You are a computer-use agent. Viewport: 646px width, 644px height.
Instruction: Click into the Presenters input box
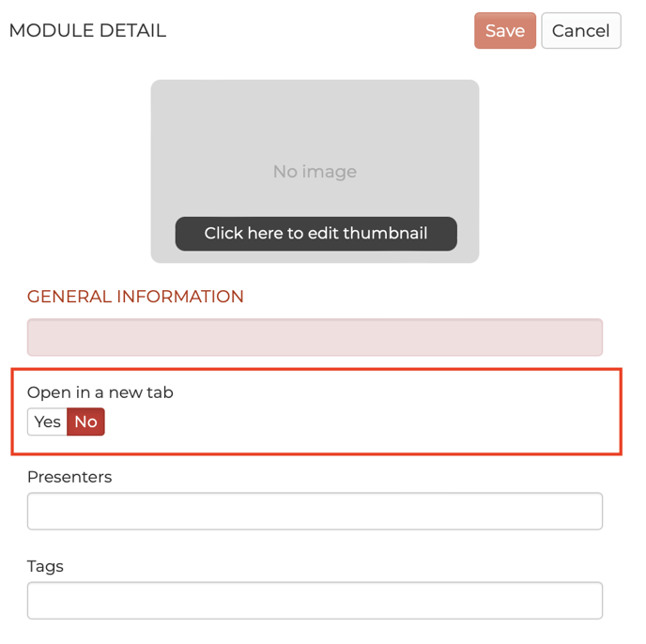pyautogui.click(x=315, y=512)
